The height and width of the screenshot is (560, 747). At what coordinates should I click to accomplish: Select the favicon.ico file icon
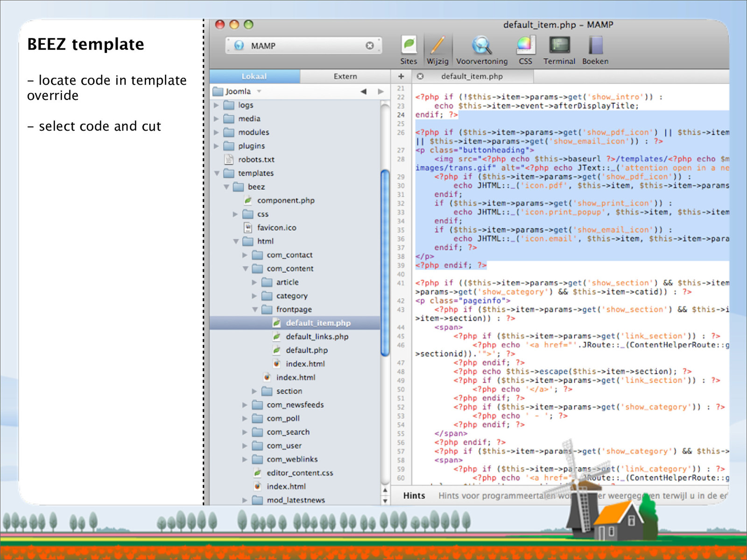point(248,227)
